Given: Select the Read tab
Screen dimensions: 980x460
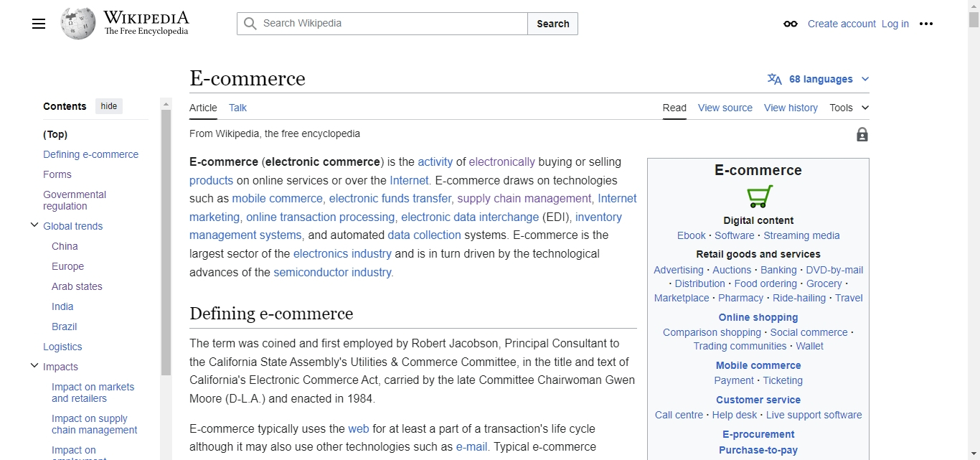Looking at the screenshot, I should (674, 108).
